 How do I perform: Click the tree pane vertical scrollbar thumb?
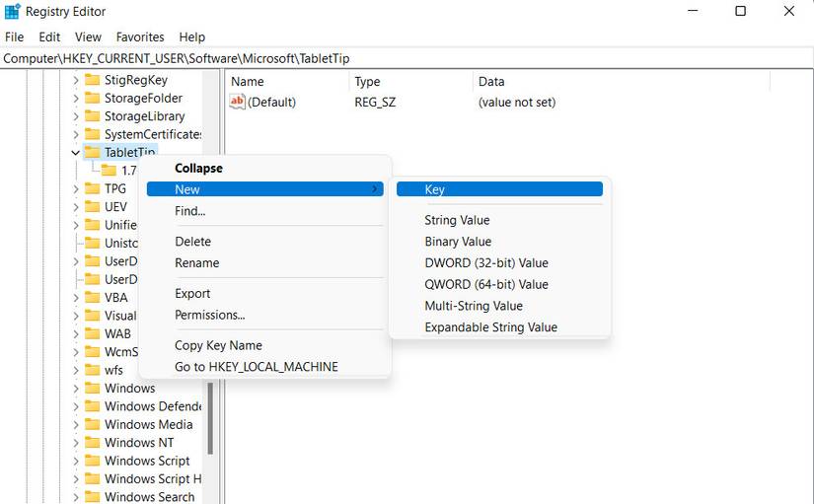tap(210, 418)
